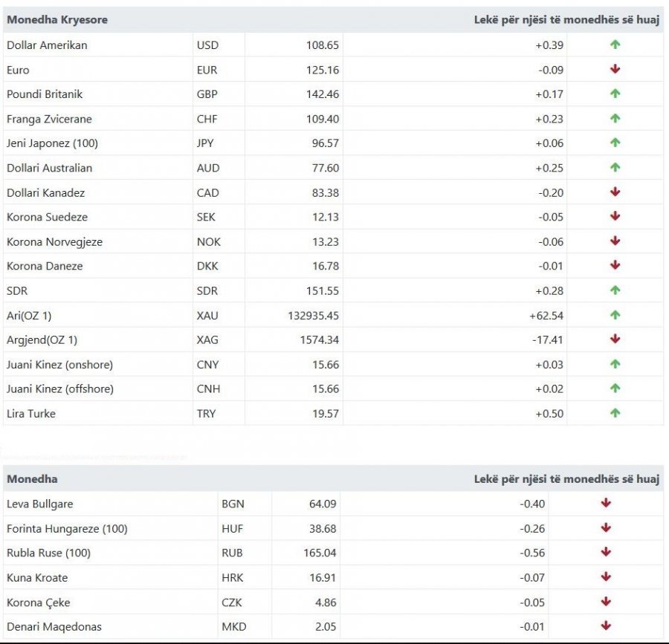Click the red down arrow for Rubla Ruse
Viewport: 669px width, 644px height.
click(x=606, y=553)
